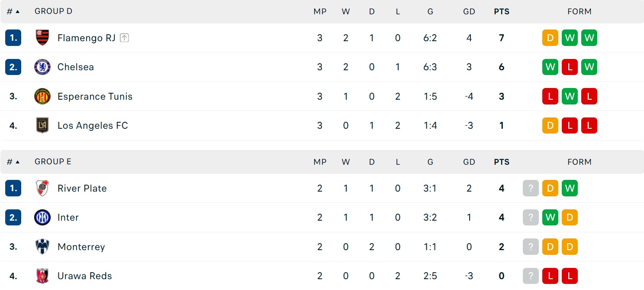
Task: Click Flamengo's first form badge D
Action: [x=550, y=38]
